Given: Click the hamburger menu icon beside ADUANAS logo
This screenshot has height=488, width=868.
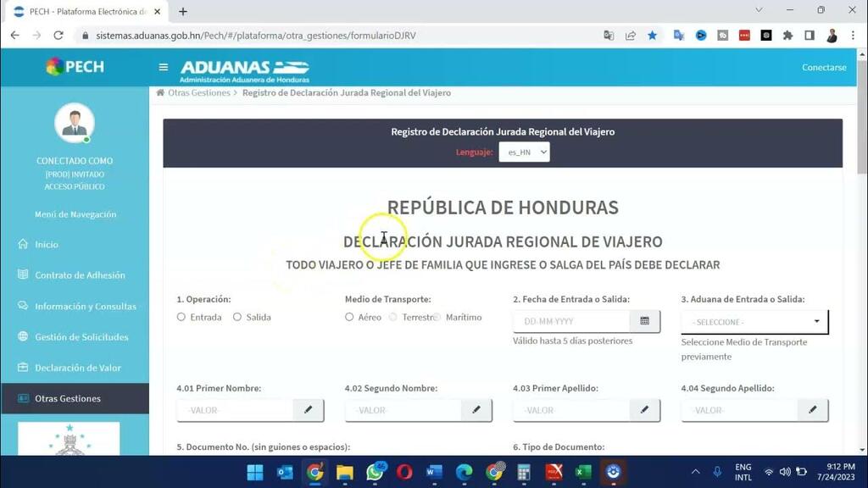Looking at the screenshot, I should point(164,68).
